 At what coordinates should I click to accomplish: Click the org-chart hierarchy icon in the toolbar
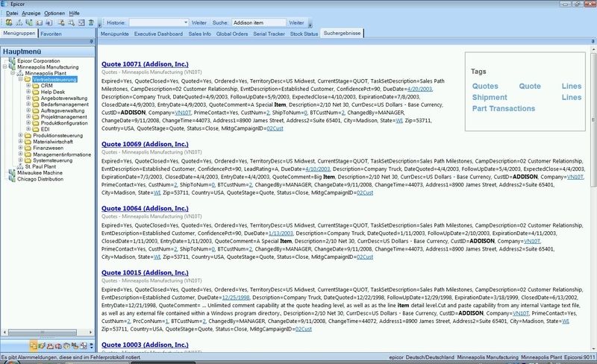[19, 23]
